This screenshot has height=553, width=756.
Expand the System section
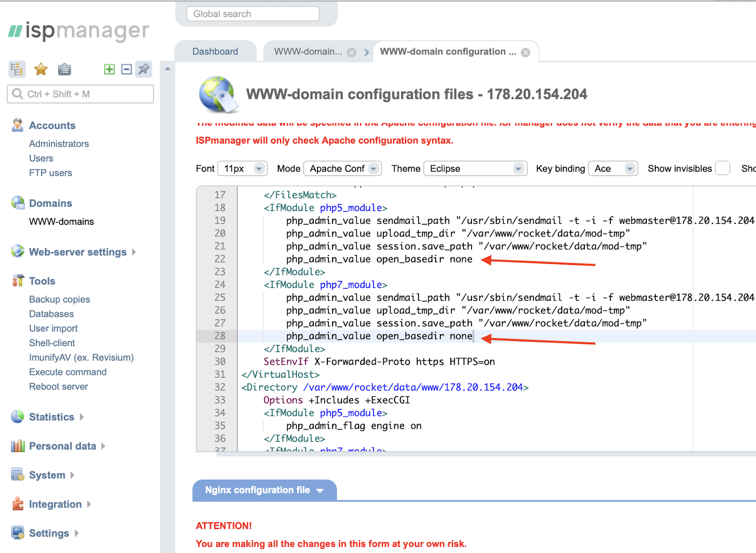tap(72, 475)
